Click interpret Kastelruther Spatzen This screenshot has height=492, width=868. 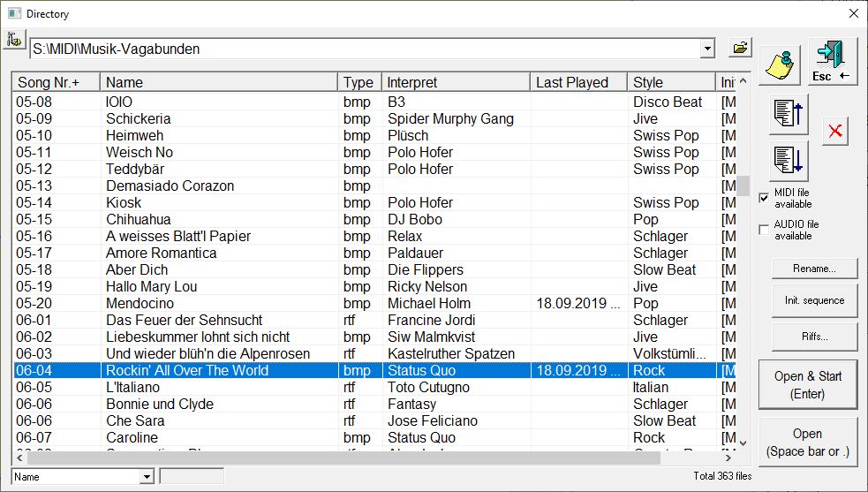point(451,353)
